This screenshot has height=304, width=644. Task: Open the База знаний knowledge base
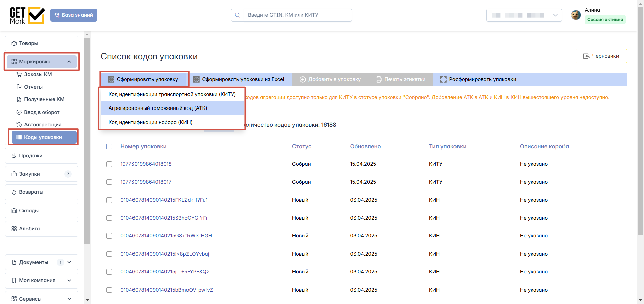pos(73,15)
